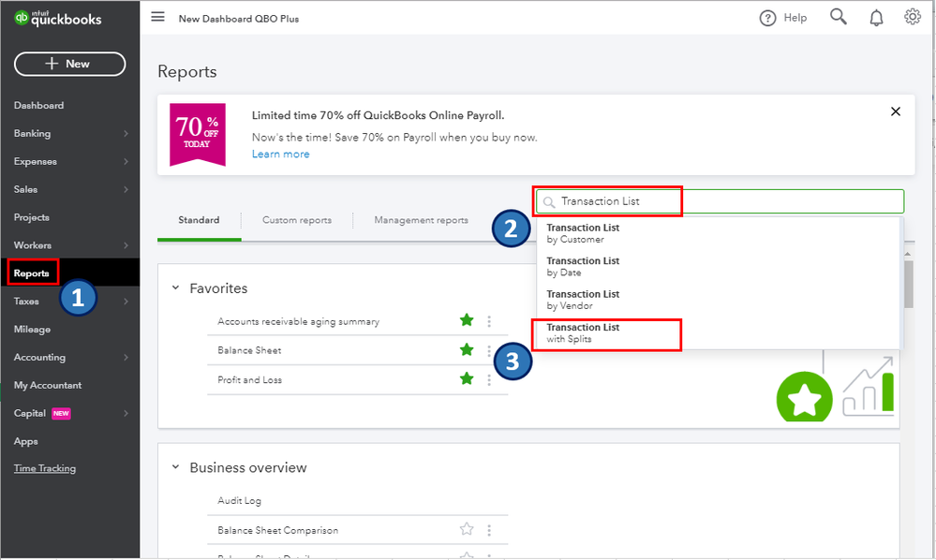Open the Management reports tab

[x=422, y=220]
